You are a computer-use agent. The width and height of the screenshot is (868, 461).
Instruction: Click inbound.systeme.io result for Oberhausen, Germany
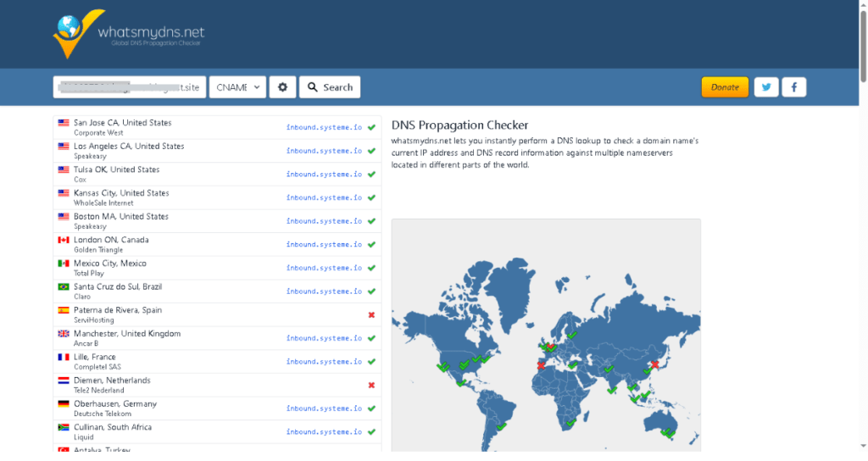(324, 408)
